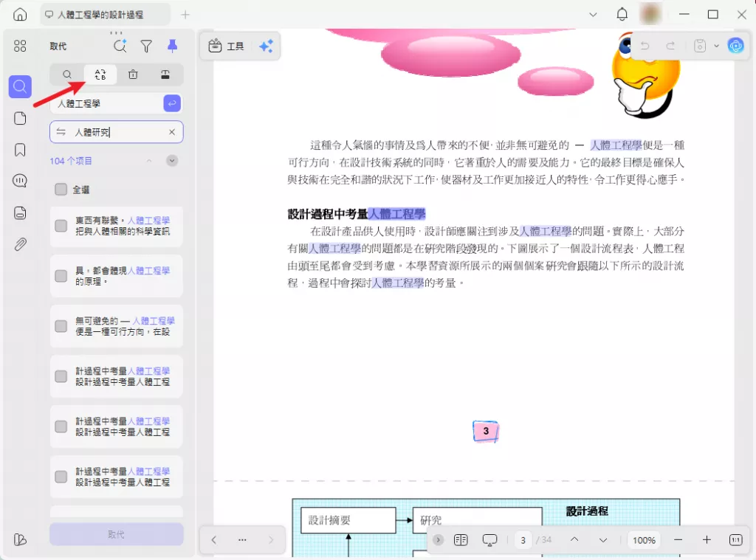Click the undo icon in top toolbar
Viewport: 756px width, 560px height.
pos(644,46)
